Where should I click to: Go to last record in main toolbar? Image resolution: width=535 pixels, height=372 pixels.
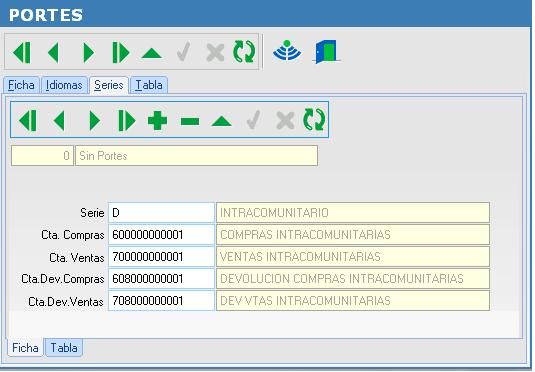tap(121, 52)
